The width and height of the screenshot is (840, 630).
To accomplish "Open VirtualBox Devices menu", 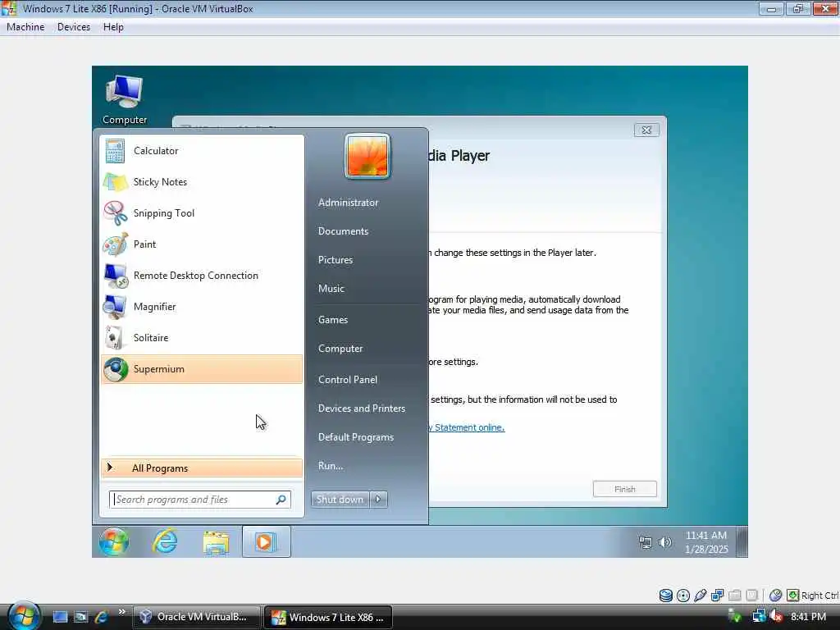I will [x=74, y=27].
